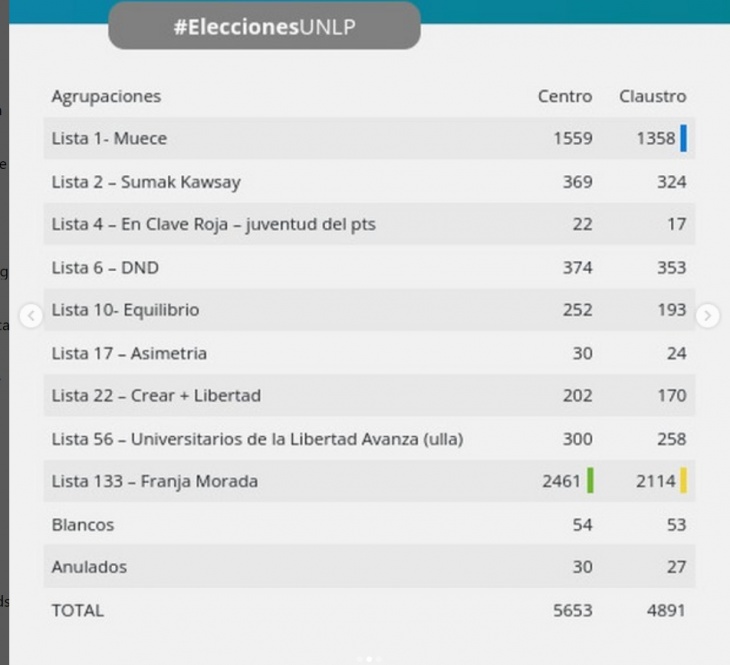Select the Lista 17 – Asimetria row
The image size is (730, 665).
(369, 353)
